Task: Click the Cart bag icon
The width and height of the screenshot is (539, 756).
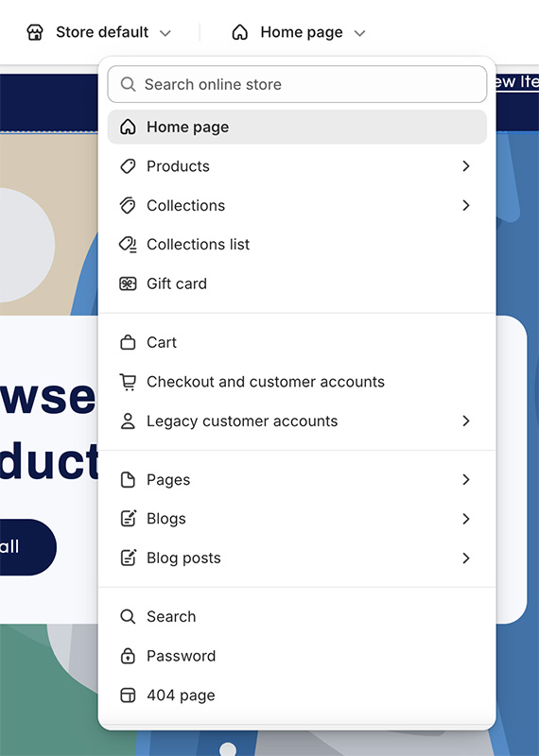Action: click(128, 342)
